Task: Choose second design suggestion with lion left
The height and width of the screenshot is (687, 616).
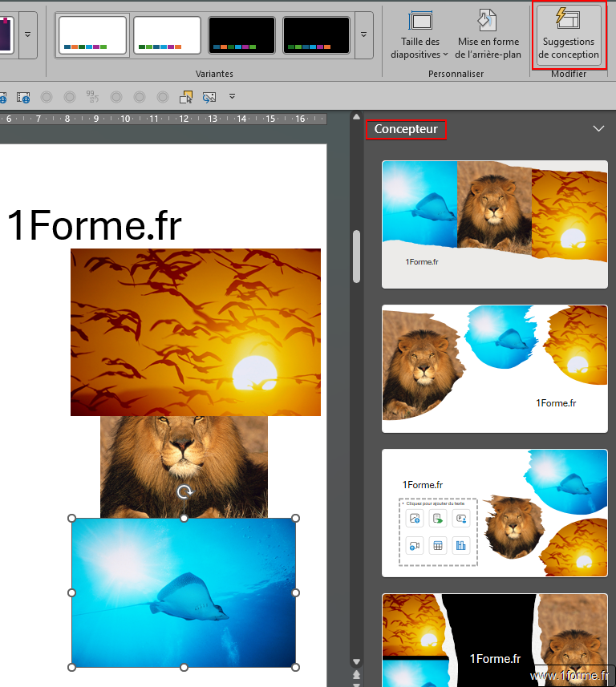Action: pos(494,369)
